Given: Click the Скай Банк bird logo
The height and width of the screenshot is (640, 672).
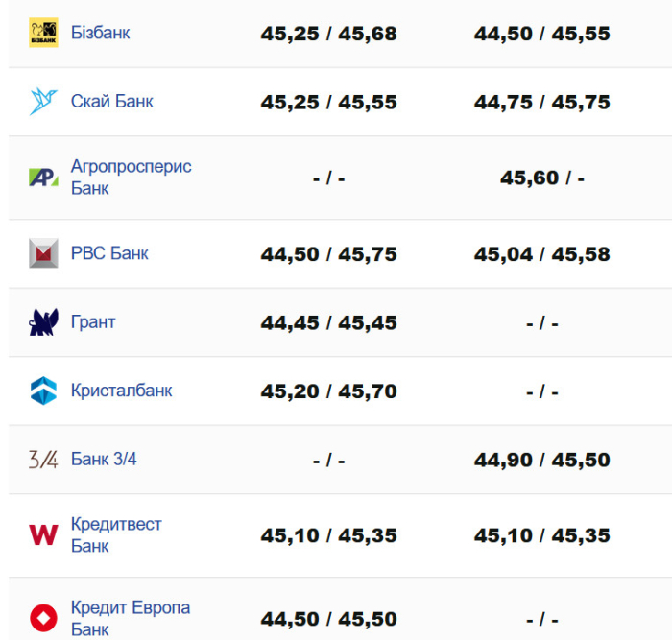Looking at the screenshot, I should 43,102.
